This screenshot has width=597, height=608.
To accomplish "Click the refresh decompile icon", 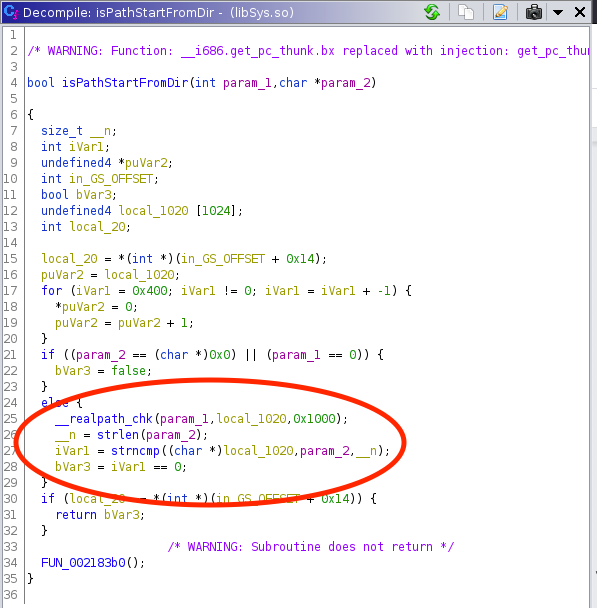I will tap(432, 12).
